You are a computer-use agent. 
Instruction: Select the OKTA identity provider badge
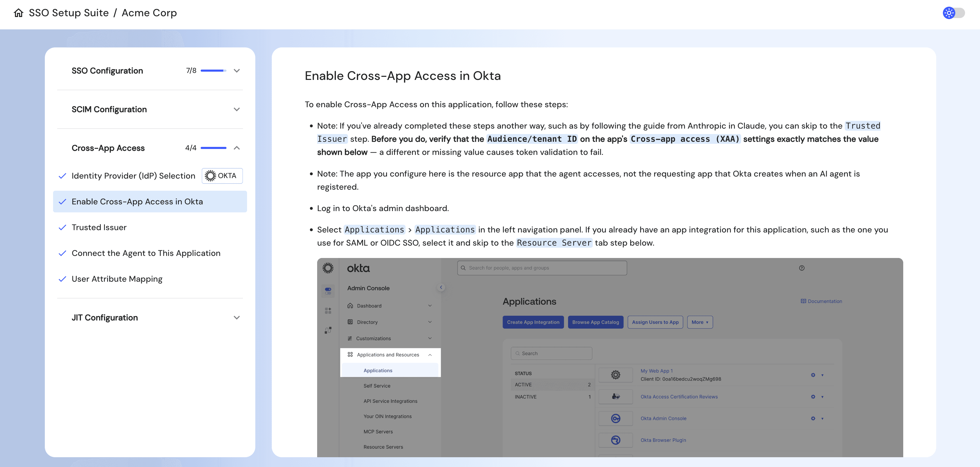pyautogui.click(x=222, y=176)
